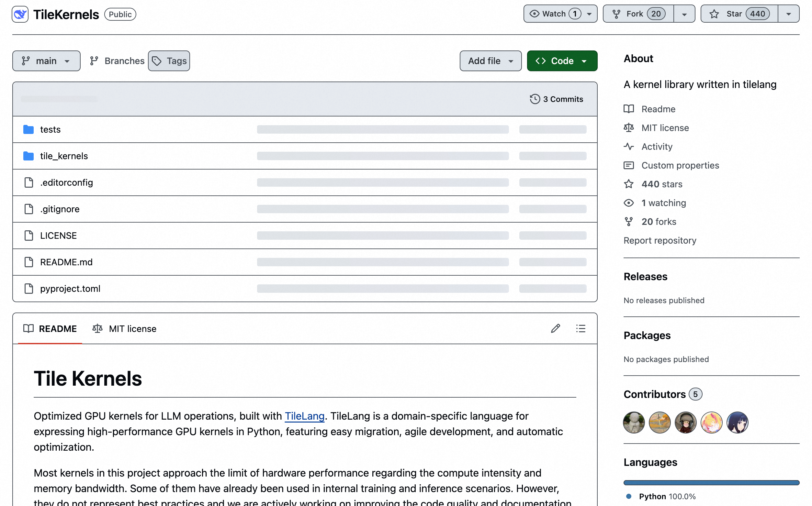This screenshot has height=506, width=812.
Task: Open the first contributor avatar thumbnail
Action: (634, 422)
